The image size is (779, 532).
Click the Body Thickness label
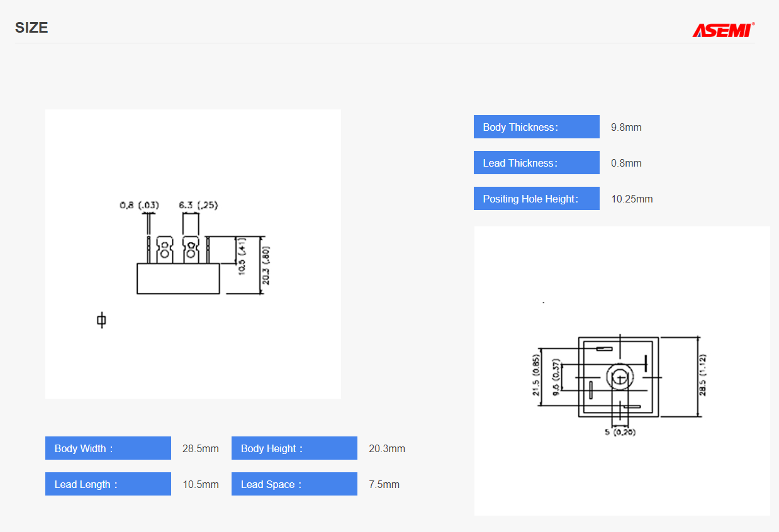[x=537, y=127]
